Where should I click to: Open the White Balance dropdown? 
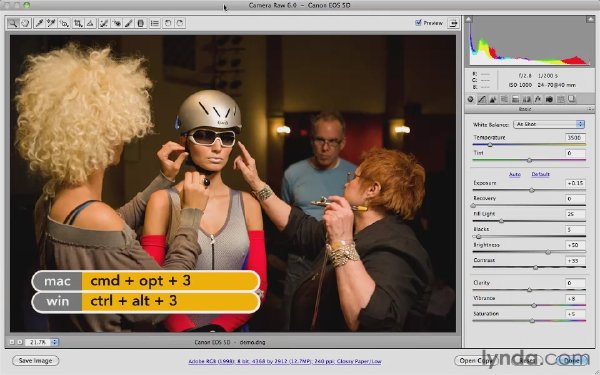(x=549, y=124)
